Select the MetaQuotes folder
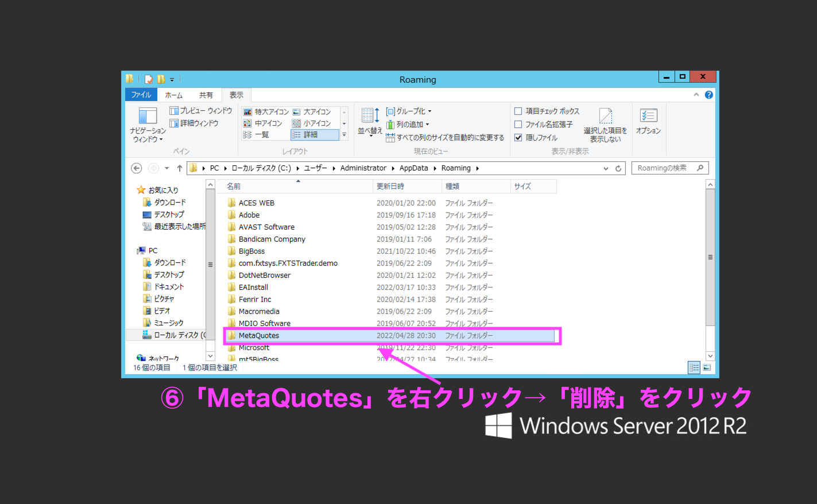This screenshot has height=504, width=817. [259, 336]
